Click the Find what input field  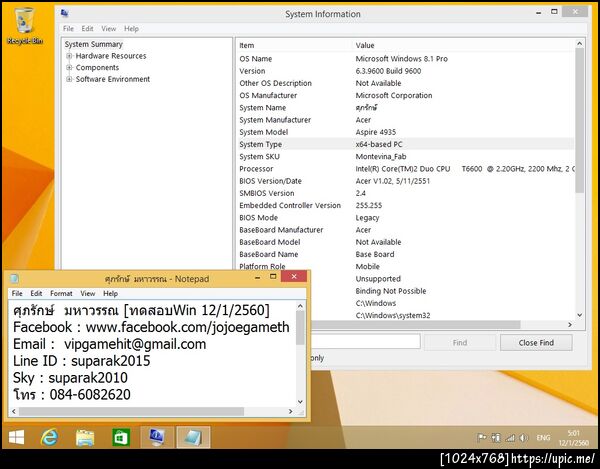365,341
